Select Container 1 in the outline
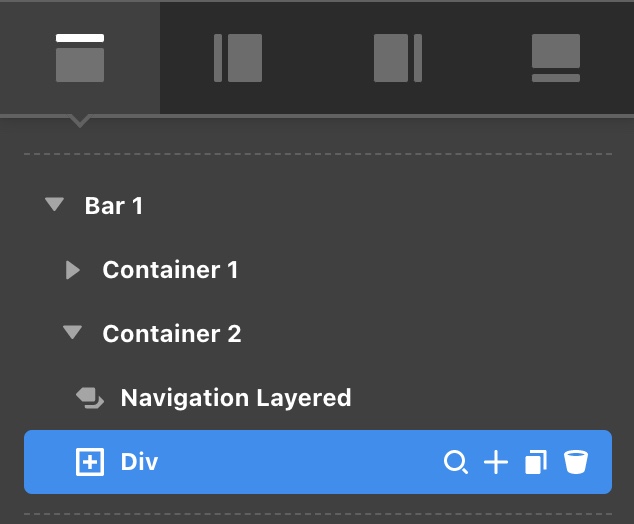634x524 pixels. click(x=170, y=270)
